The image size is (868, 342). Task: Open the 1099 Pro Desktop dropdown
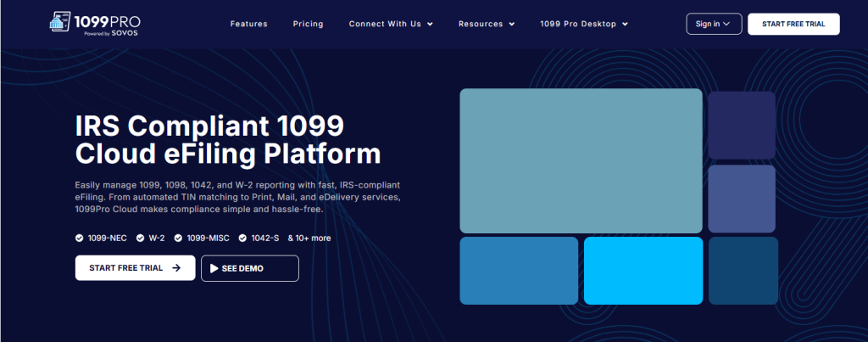coord(583,24)
